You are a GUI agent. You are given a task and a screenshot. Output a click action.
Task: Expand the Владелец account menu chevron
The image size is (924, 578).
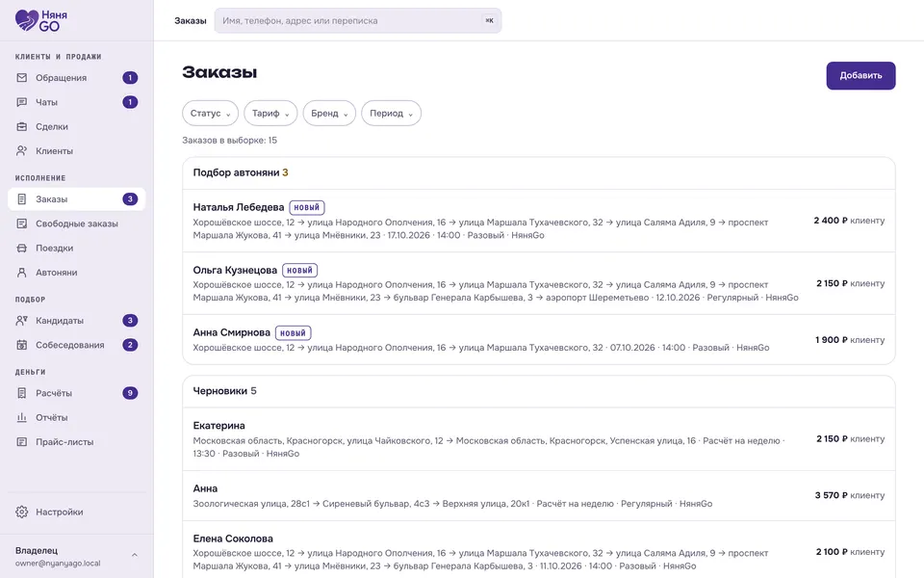135,555
